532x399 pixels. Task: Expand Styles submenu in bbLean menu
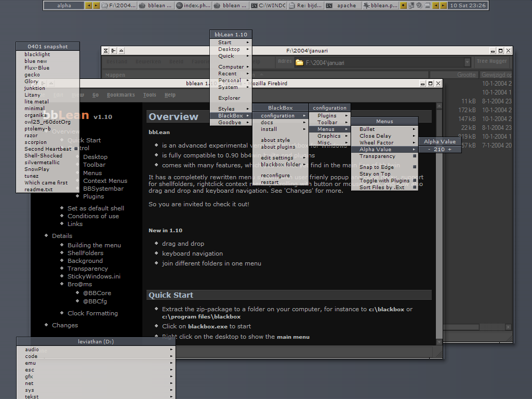231,109
